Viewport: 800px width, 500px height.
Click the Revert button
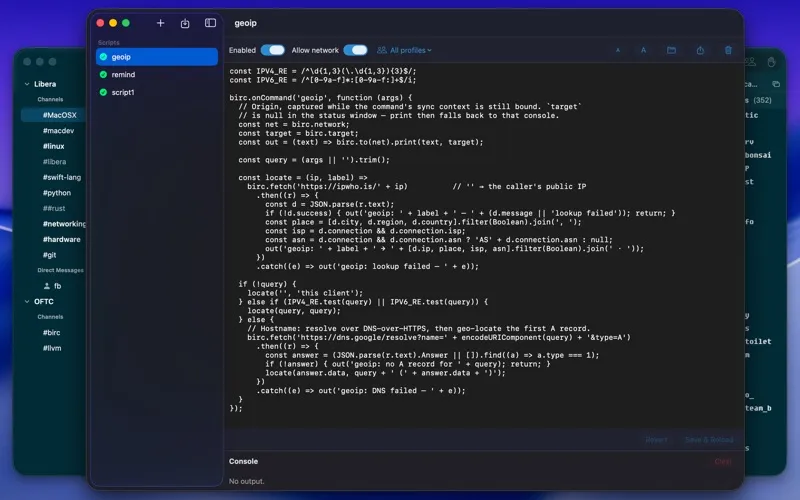pyautogui.click(x=656, y=440)
